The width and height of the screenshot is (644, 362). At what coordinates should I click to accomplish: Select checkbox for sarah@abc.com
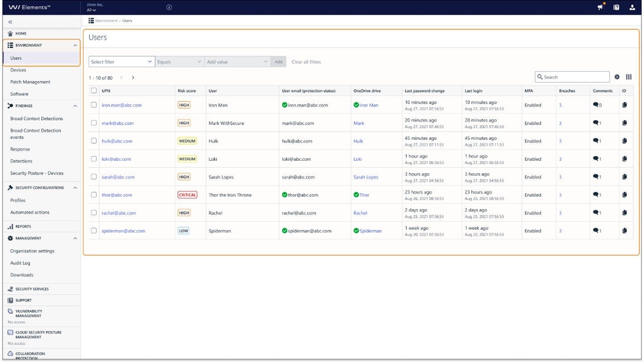pos(94,177)
